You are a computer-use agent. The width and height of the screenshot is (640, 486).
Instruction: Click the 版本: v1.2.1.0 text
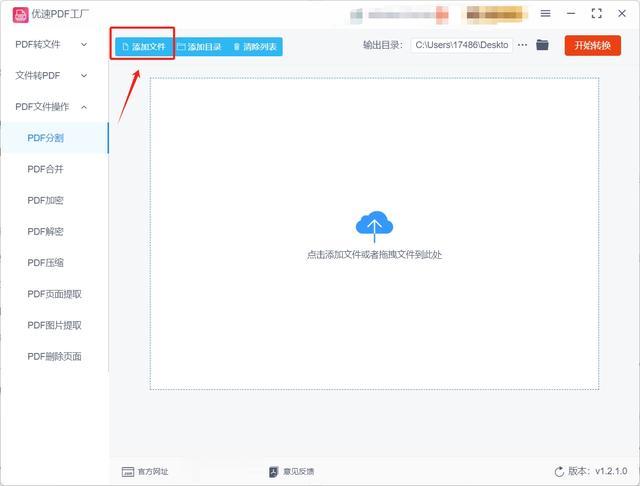(598, 471)
